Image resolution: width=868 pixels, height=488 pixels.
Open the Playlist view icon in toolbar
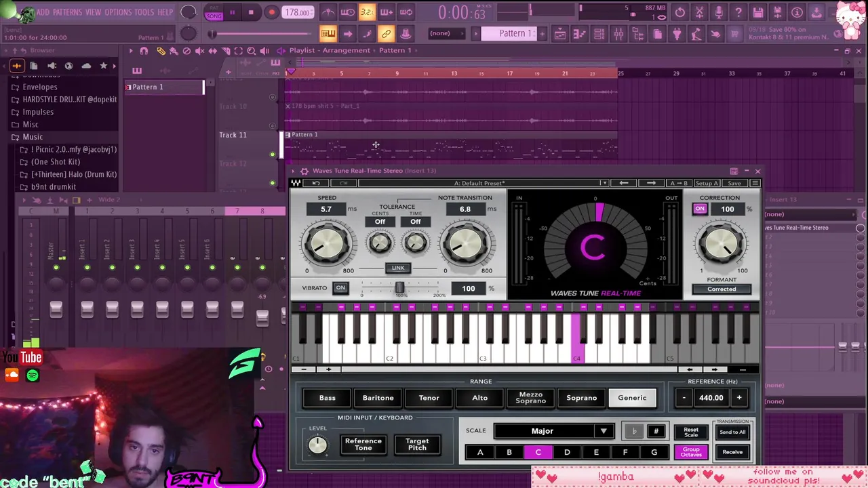pos(560,34)
